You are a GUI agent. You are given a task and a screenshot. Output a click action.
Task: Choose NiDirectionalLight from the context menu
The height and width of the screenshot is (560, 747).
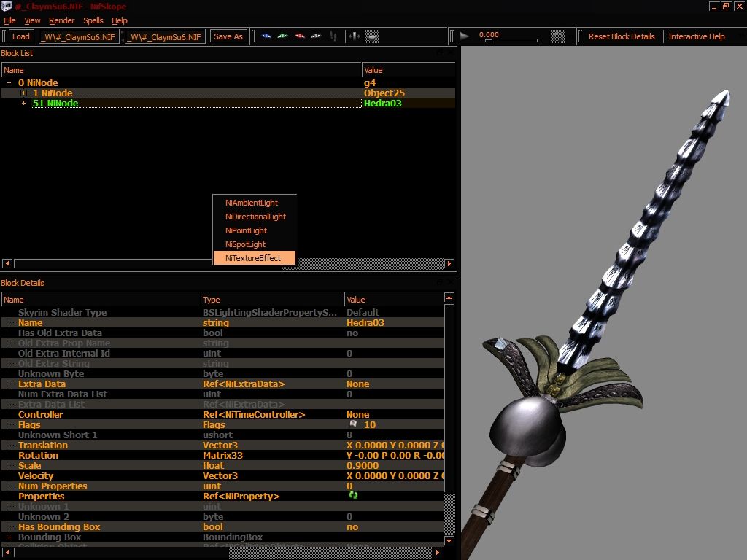coord(255,216)
